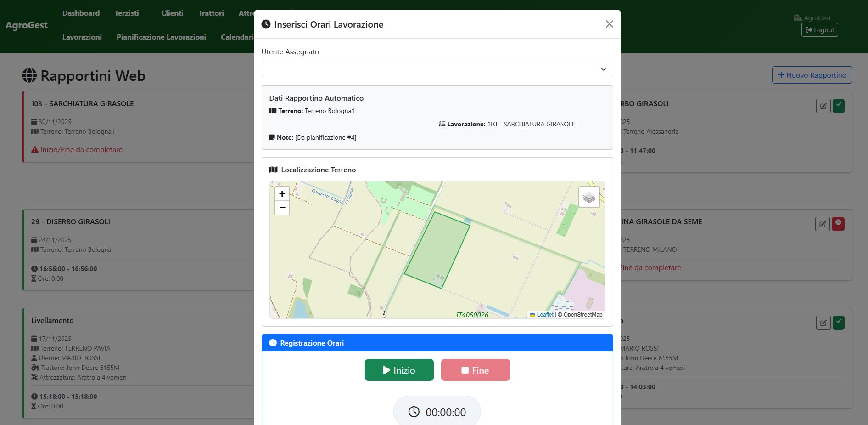Click green check icon on top-right DISERBO GIRASOLI card
Screen dimensions: 868x425
(x=838, y=106)
